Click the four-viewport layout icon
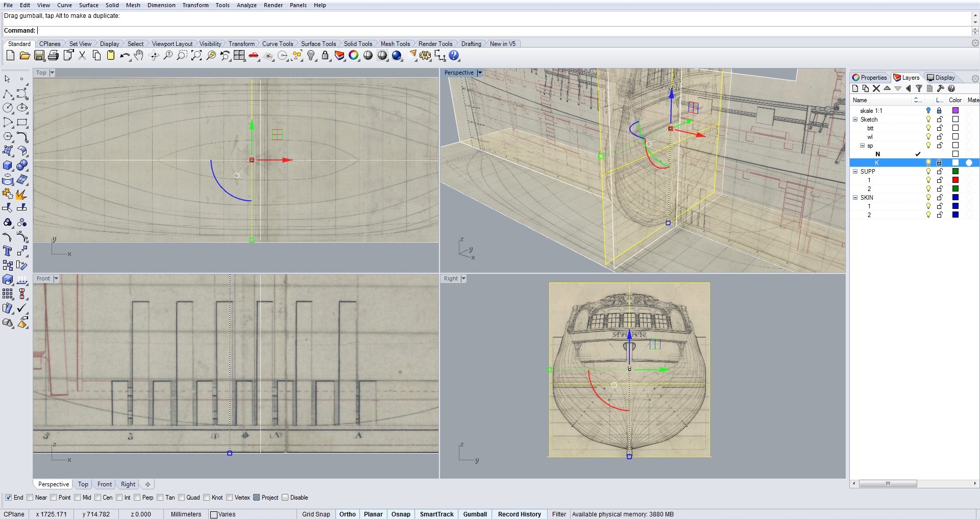 click(x=239, y=56)
